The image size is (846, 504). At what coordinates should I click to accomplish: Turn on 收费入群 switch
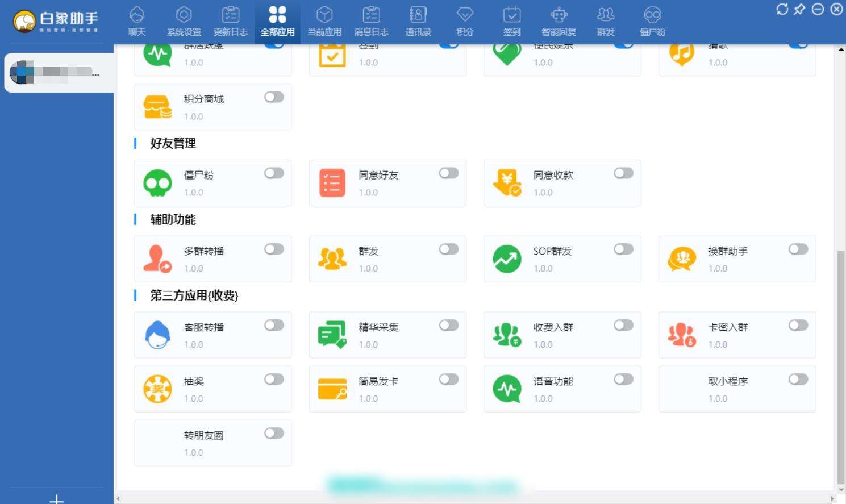click(x=623, y=326)
